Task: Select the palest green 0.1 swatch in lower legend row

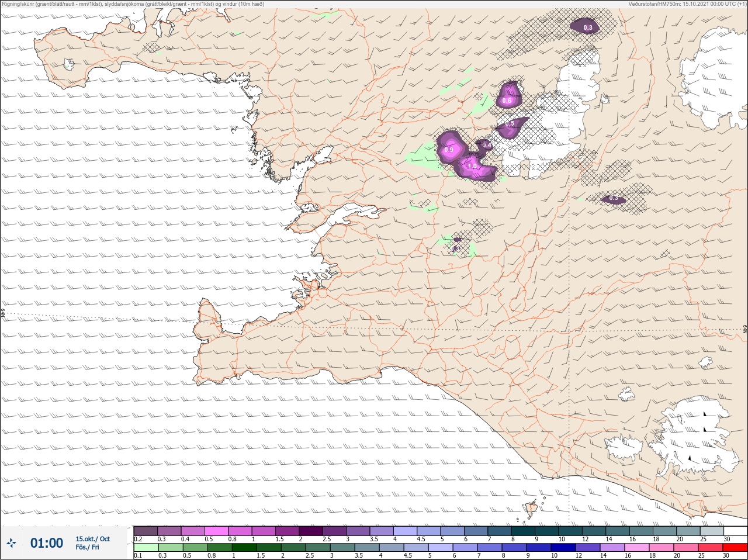Action: pos(146,547)
